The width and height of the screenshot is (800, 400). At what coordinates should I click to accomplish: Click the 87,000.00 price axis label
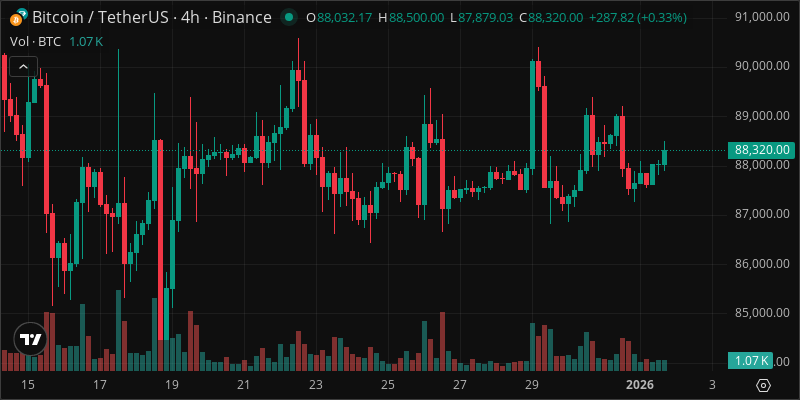pos(761,214)
